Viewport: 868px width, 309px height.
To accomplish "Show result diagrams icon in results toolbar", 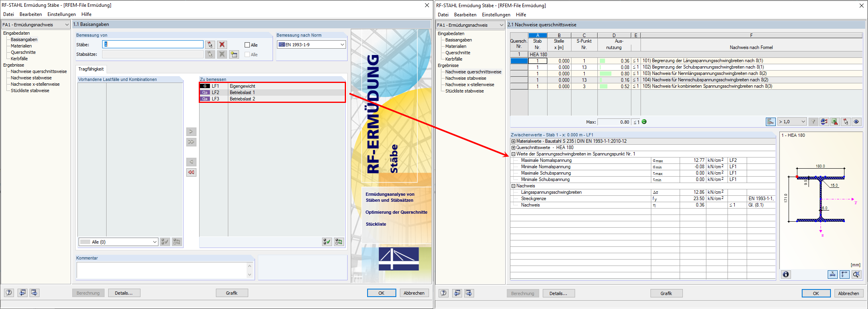I will 824,122.
